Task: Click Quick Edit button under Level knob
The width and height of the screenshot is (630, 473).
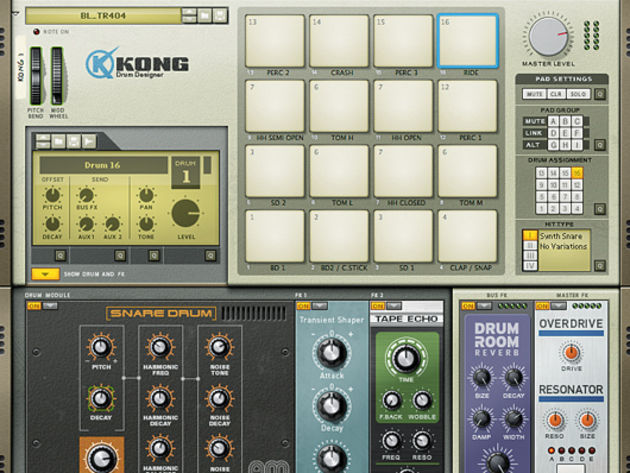Action: point(210,256)
